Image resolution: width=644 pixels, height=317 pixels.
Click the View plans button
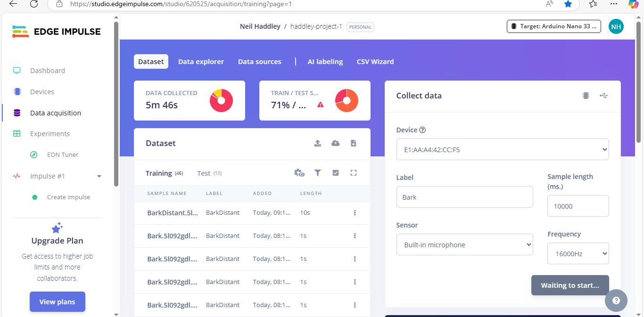pos(58,302)
